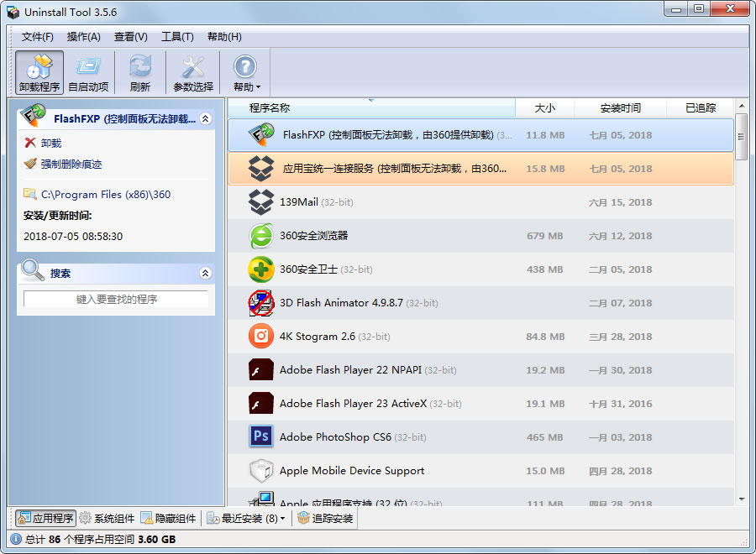Click the 键入要查找的程序 search field

click(x=116, y=299)
